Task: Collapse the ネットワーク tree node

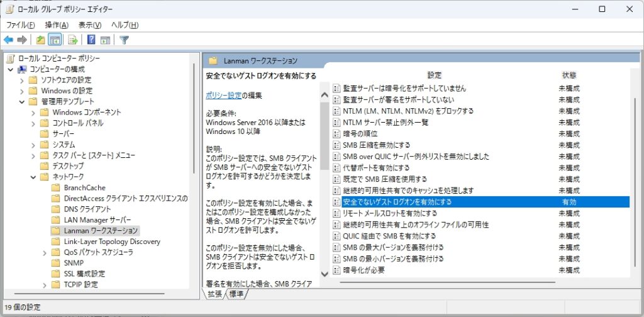Action: [33, 177]
